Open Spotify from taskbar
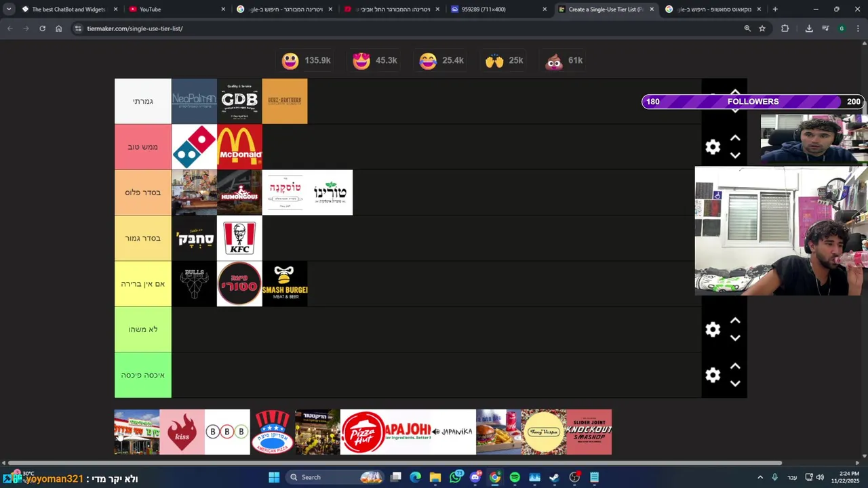 (515, 477)
